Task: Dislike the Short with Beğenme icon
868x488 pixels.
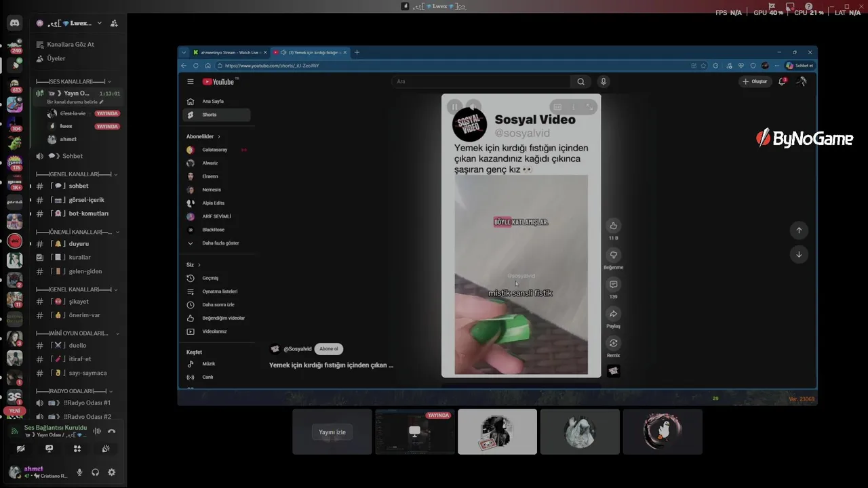Action: [x=614, y=255]
